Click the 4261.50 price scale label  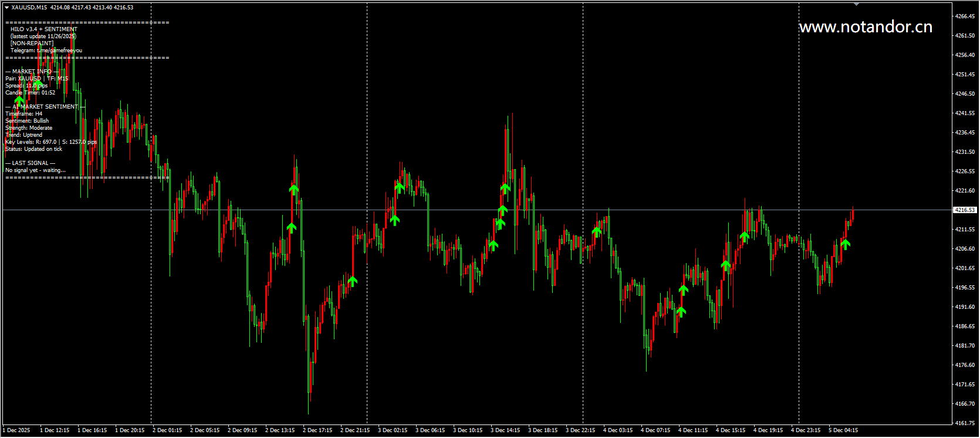(965, 36)
